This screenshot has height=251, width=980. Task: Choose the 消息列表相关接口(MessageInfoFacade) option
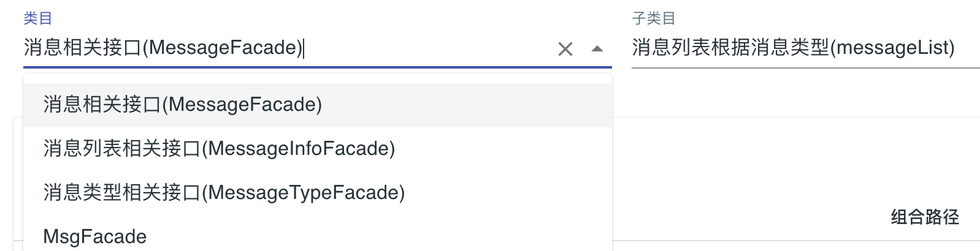click(219, 149)
